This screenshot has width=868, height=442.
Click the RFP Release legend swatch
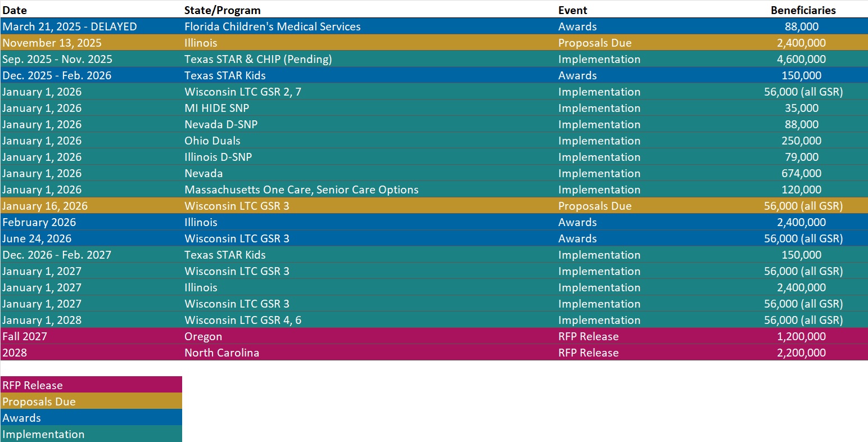(91, 385)
